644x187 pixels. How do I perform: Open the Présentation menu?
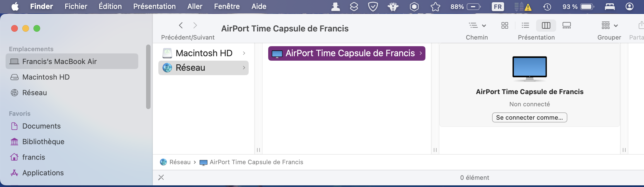pos(154,6)
